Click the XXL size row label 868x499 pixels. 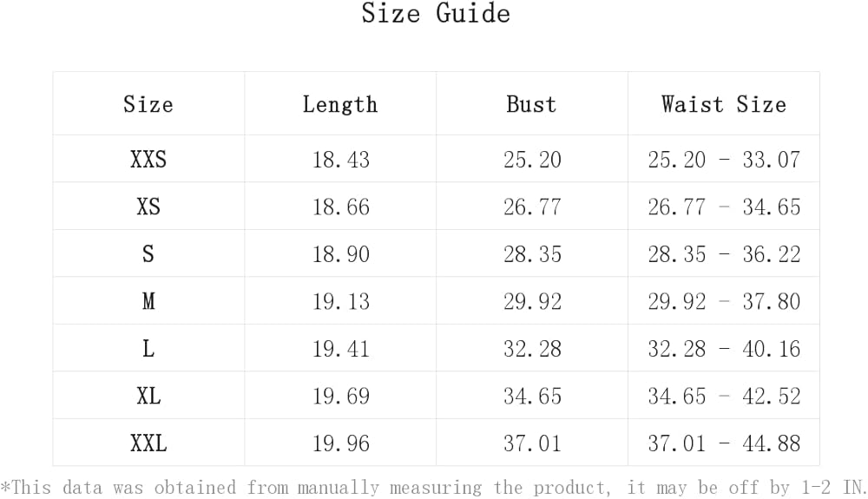(x=148, y=444)
